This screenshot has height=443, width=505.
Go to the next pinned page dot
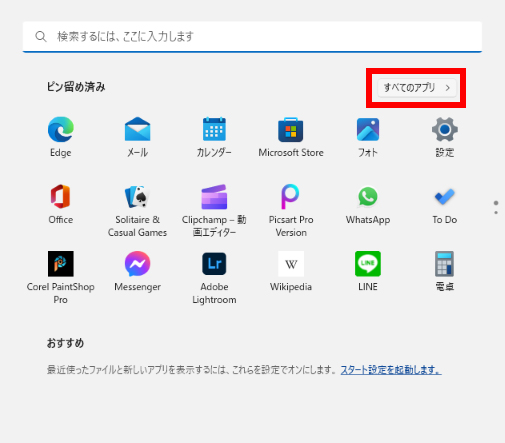496,212
